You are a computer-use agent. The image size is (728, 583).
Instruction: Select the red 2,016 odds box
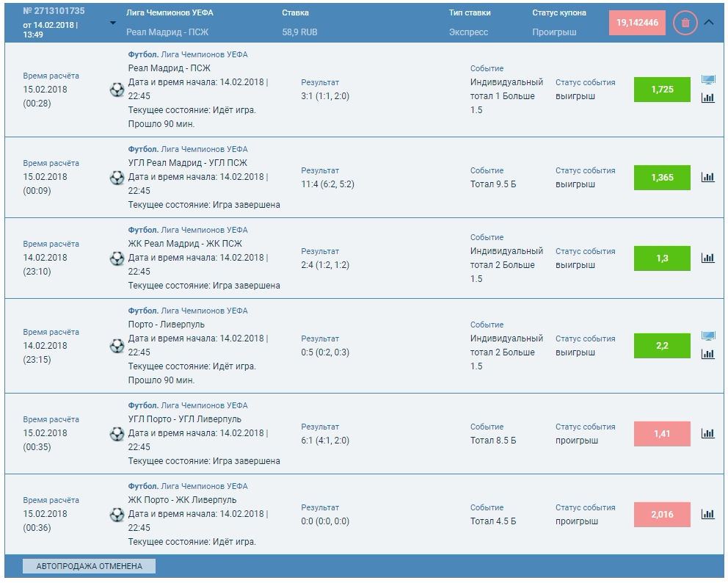point(661,515)
